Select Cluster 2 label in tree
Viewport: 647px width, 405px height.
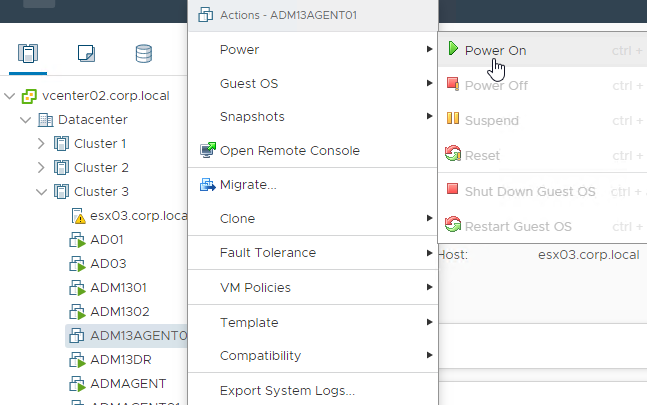(x=101, y=167)
